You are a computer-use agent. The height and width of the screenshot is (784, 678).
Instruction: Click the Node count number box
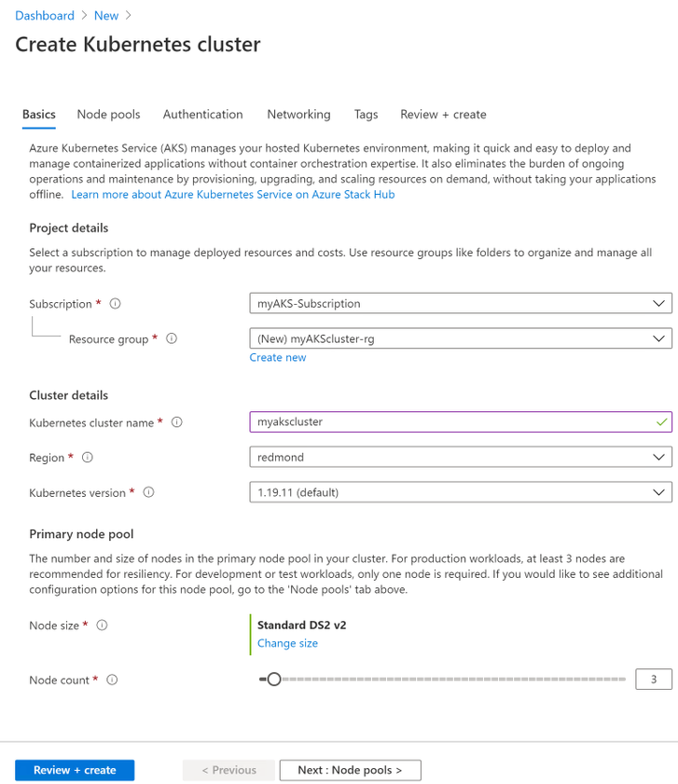pyautogui.click(x=654, y=679)
